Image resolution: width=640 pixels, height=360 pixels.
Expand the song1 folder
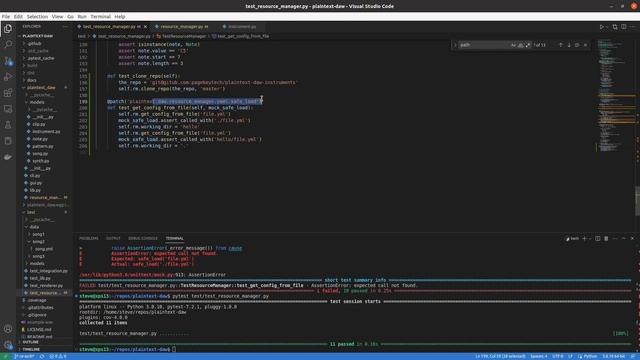(x=38, y=234)
